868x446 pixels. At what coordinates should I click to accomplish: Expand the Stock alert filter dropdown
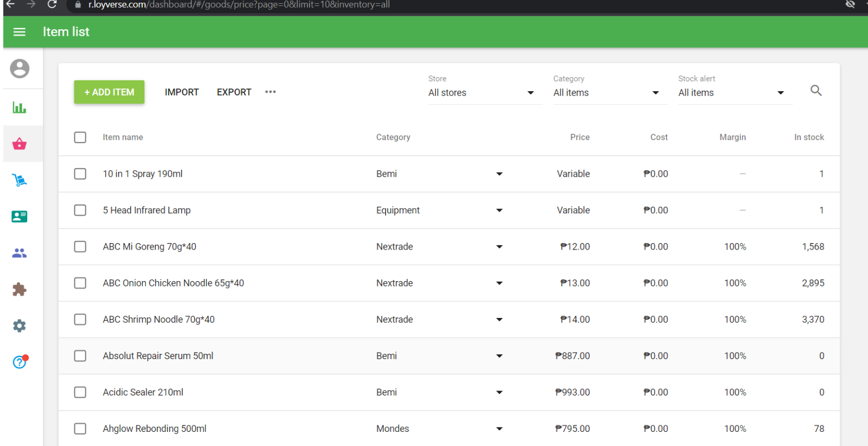pos(731,93)
